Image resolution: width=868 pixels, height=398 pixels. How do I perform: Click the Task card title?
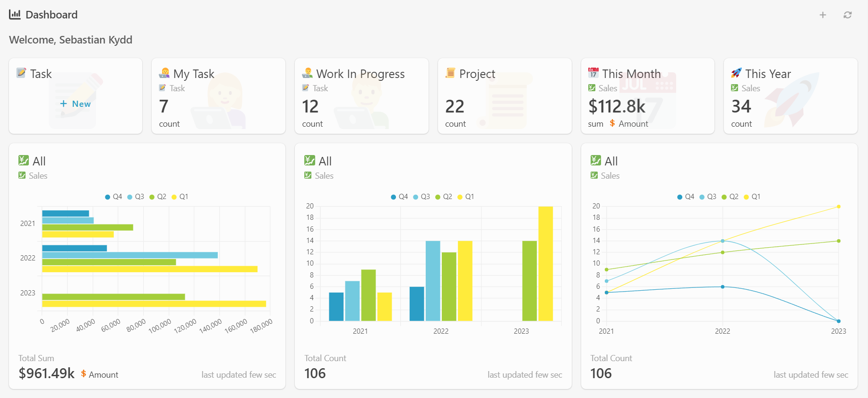click(x=41, y=74)
